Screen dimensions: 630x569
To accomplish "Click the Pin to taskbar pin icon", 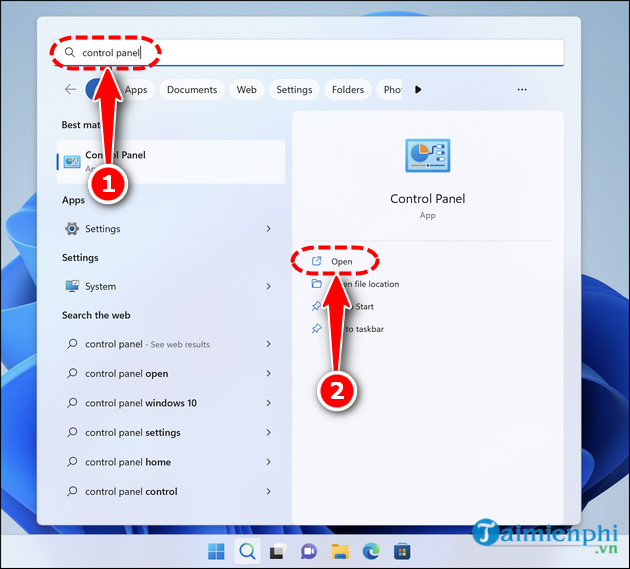I will [317, 329].
